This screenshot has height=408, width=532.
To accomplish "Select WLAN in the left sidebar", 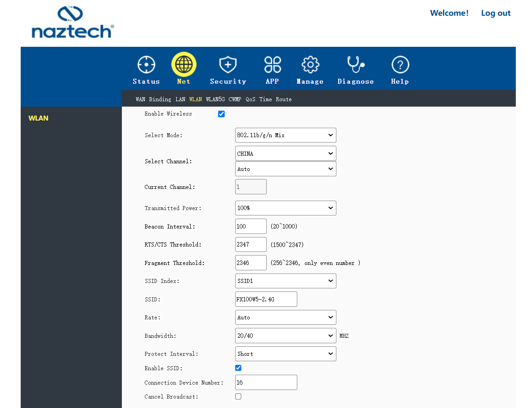I will pos(38,118).
